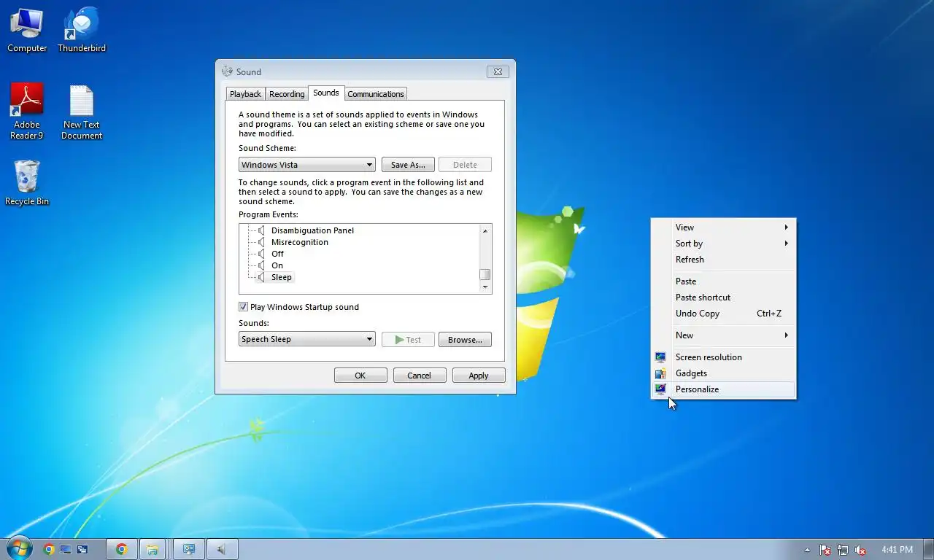Click the Sound dialog taskbar button
Screen dimensions: 934x560
pos(223,549)
